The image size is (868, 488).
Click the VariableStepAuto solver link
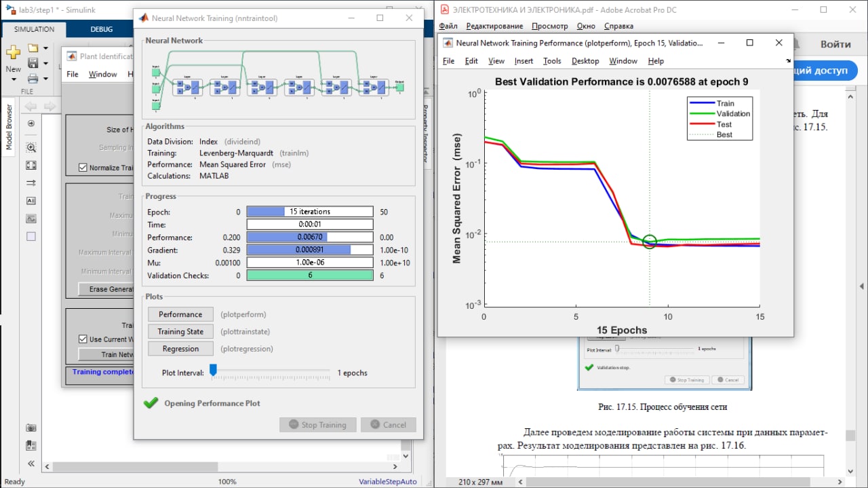(x=388, y=481)
